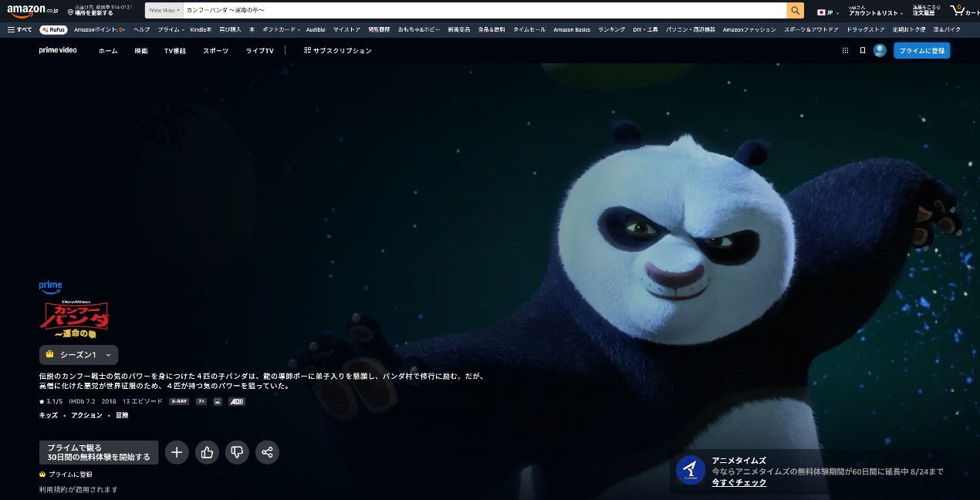The width and height of the screenshot is (980, 500).
Task: Open 再び購入 in navigation bar
Action: point(231,29)
